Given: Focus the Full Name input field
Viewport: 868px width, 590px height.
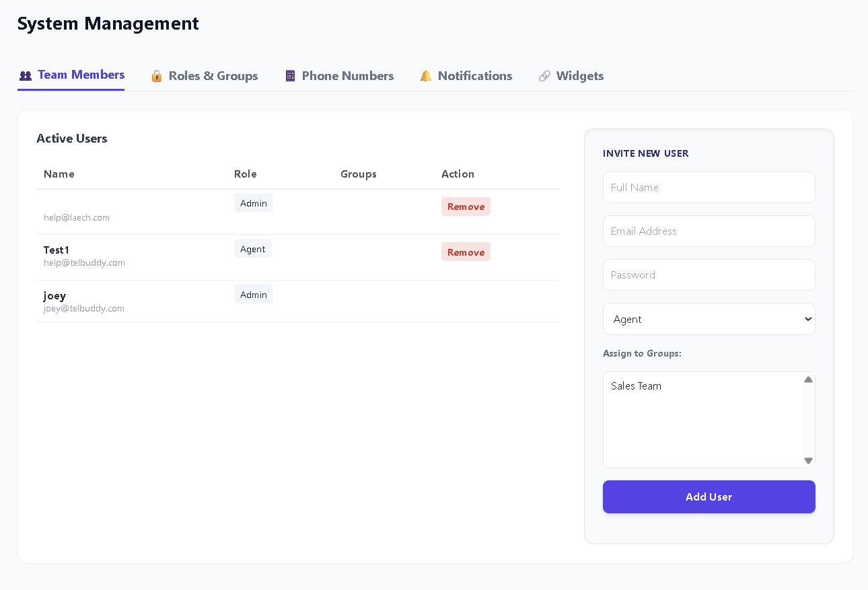Looking at the screenshot, I should [x=709, y=187].
